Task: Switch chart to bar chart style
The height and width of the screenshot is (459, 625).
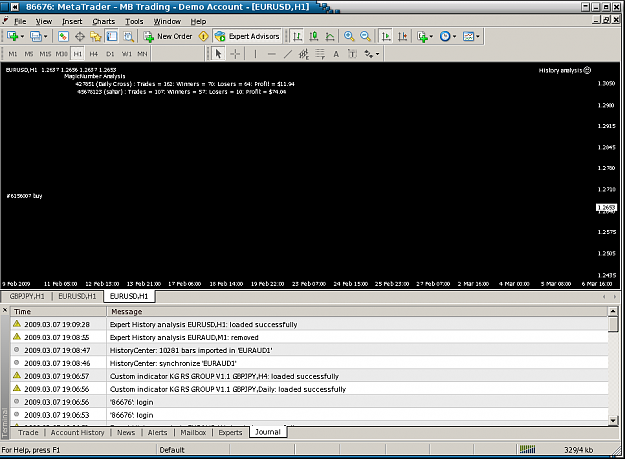Action: [297, 37]
